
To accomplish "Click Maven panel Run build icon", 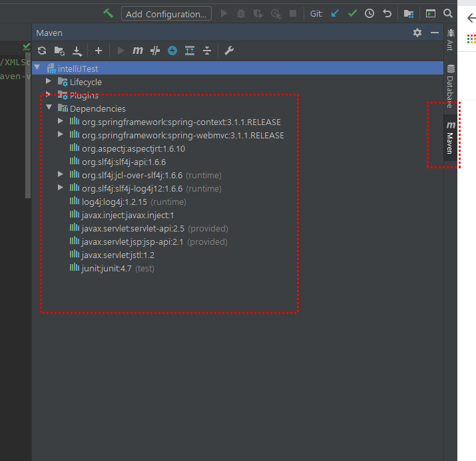I will pos(120,51).
